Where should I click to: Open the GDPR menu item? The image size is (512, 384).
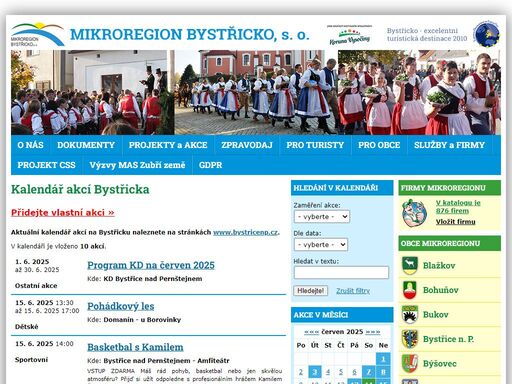click(x=210, y=165)
